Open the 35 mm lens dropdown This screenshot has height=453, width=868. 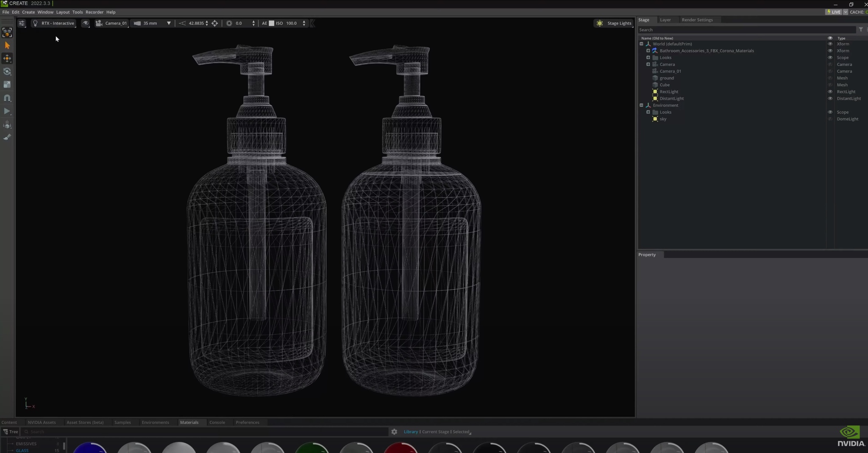(169, 23)
